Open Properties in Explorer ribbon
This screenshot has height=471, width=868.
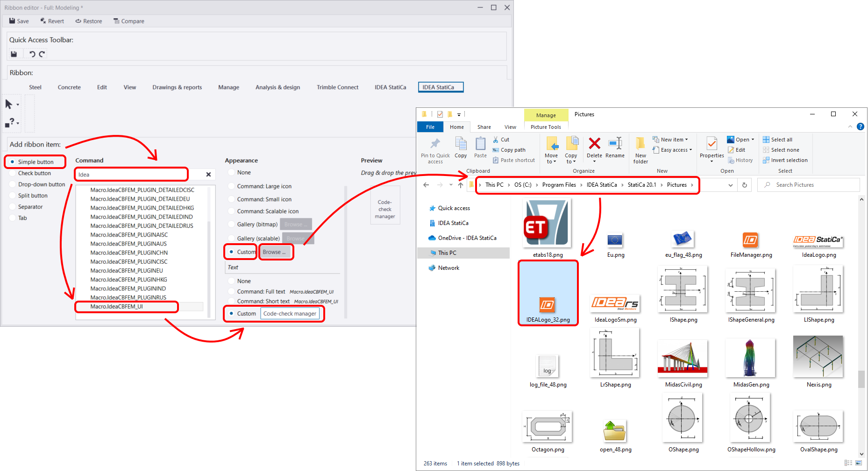[711, 149]
